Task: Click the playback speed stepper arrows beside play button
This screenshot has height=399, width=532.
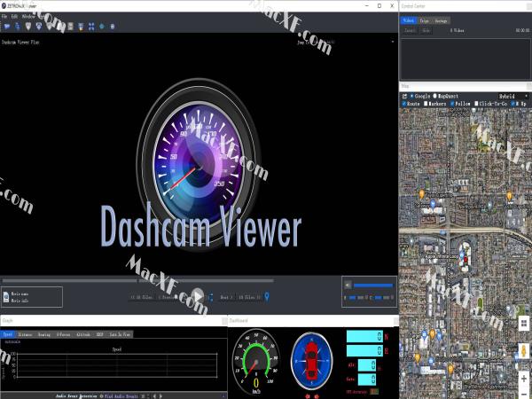Action: click(x=211, y=297)
